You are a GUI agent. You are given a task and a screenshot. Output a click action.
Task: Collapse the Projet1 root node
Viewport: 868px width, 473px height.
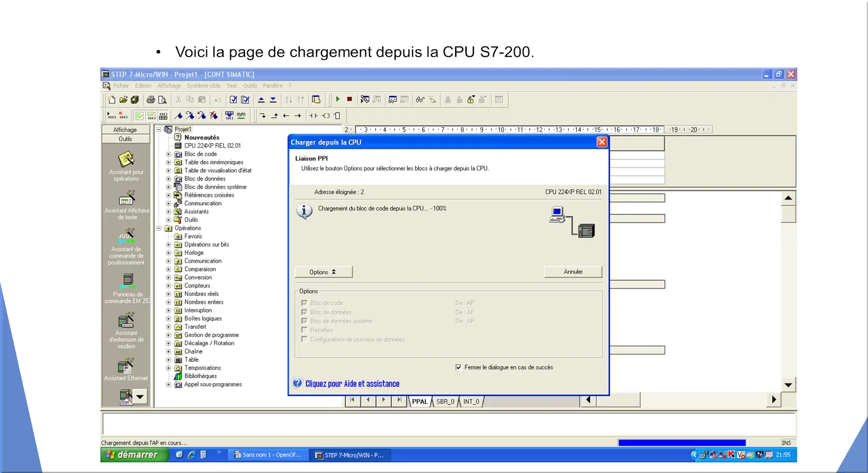tap(159, 130)
